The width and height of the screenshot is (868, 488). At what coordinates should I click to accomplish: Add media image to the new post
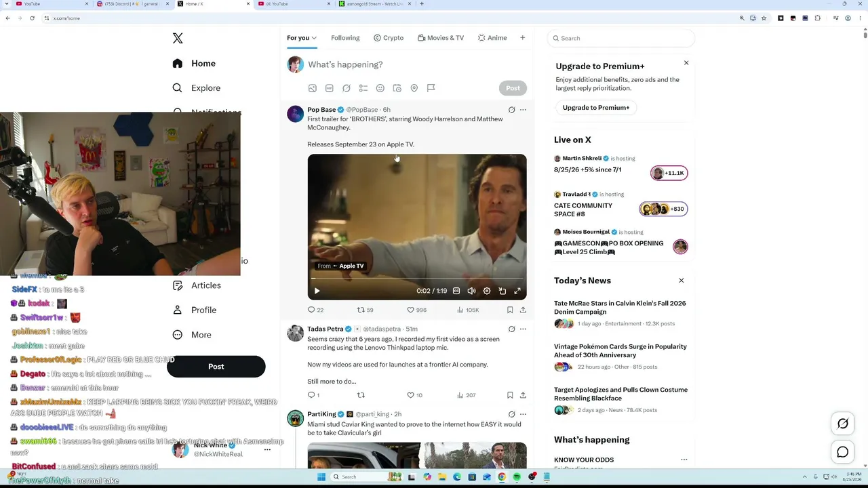point(312,88)
